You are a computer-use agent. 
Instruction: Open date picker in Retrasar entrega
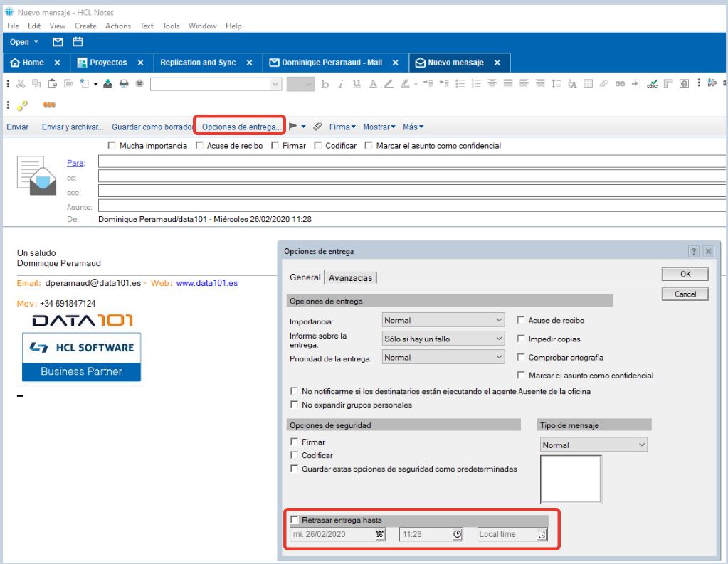(x=380, y=534)
